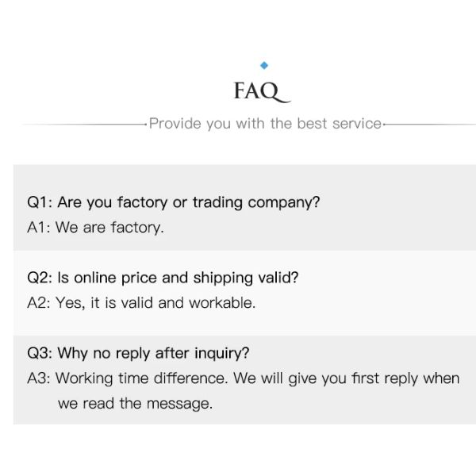Click the text "we read the message."

click(135, 403)
